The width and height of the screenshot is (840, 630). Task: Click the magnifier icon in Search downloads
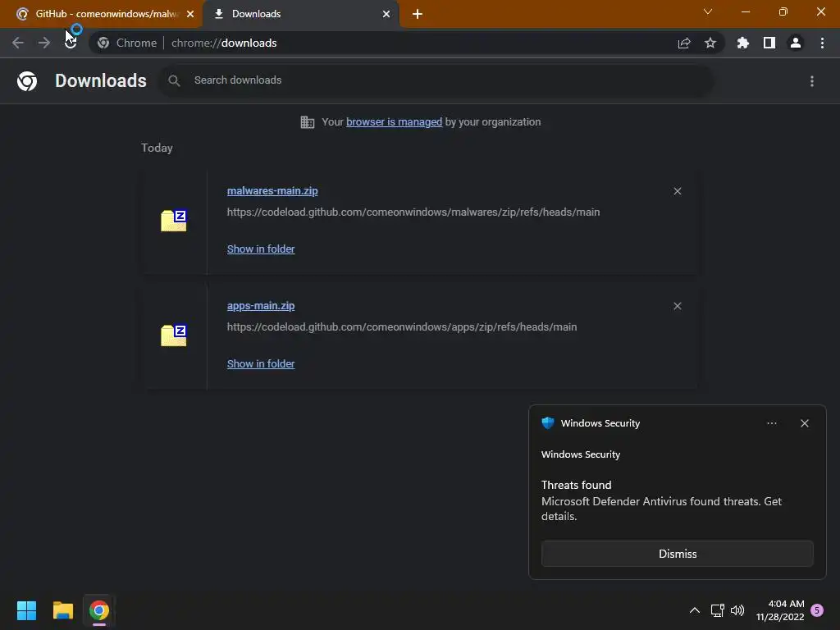click(174, 80)
